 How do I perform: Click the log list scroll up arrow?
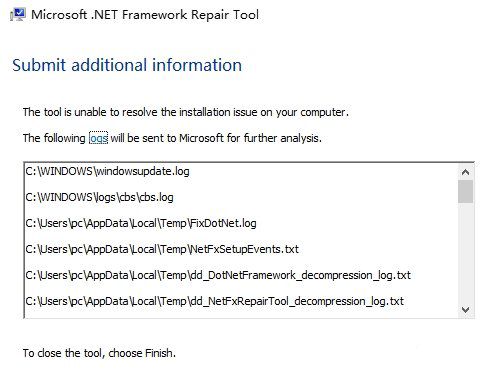click(465, 172)
